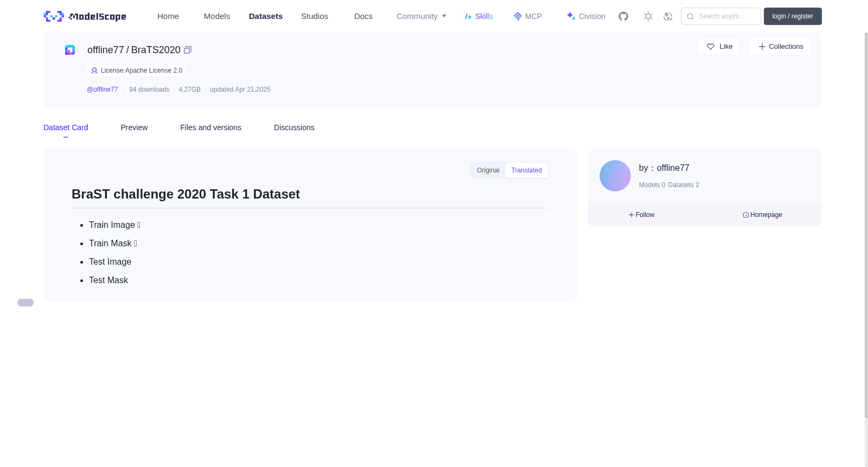
Task: Follow the user offline77
Action: tap(642, 215)
